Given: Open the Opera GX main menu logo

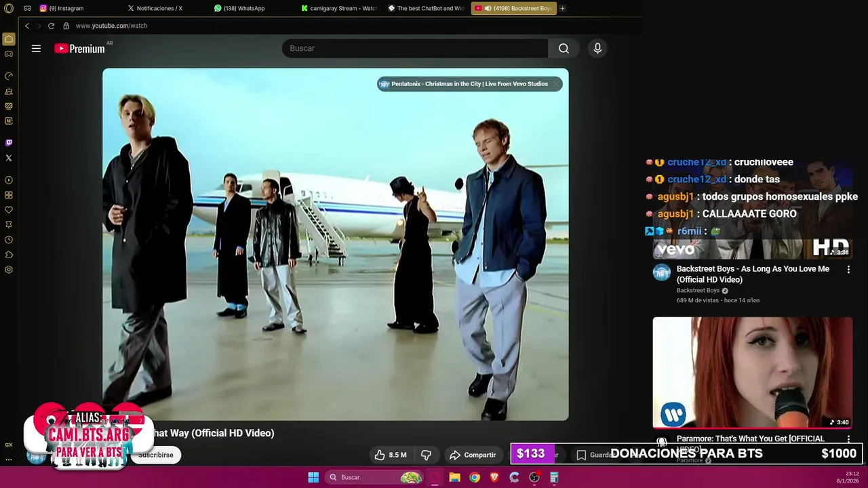Looking at the screenshot, I should [9, 8].
